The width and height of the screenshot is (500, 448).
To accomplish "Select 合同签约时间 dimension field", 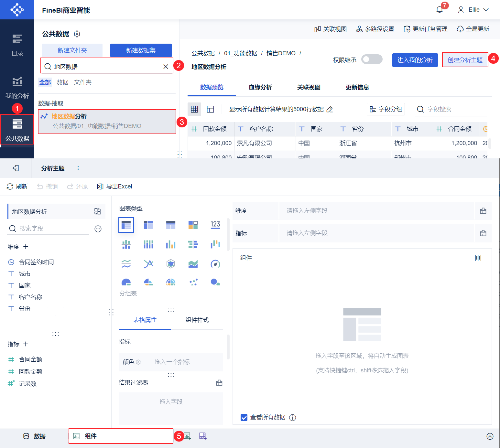I will (31, 262).
